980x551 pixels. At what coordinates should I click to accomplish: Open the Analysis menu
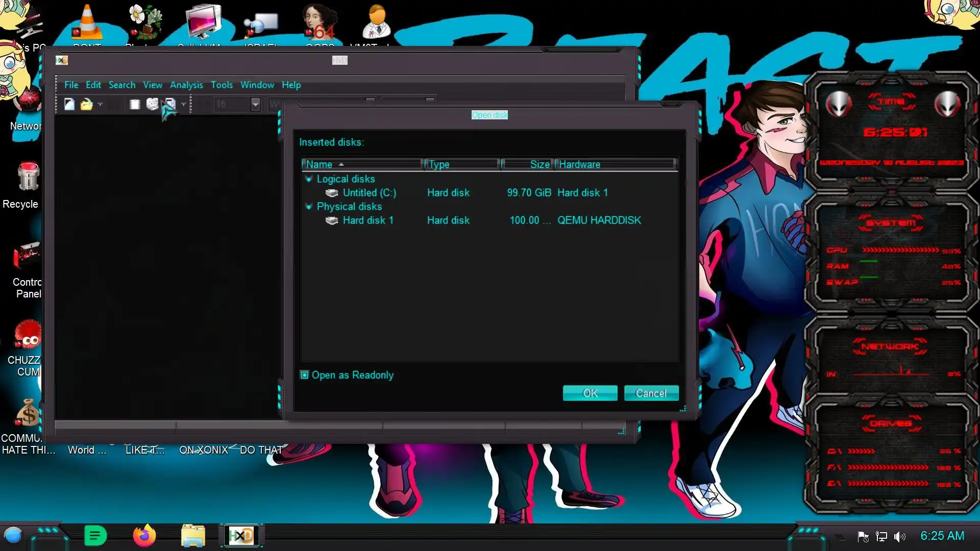pos(186,85)
